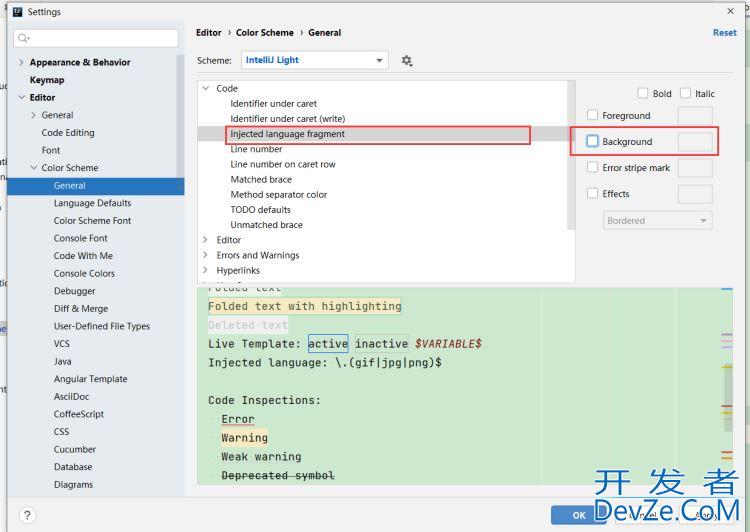The image size is (750, 532).
Task: Open the CSS color settings
Action: pyautogui.click(x=61, y=432)
